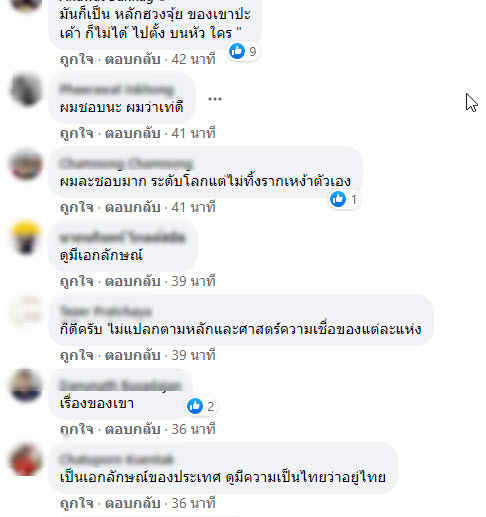
Task: Reply to the 'ดูมีเอกลักษณ์' comment
Action: coord(133,281)
